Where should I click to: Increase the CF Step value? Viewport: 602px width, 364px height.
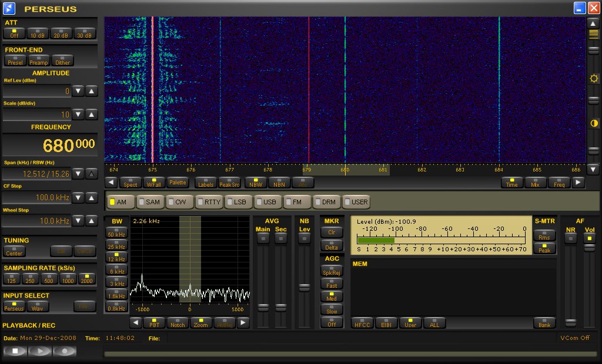tap(91, 197)
